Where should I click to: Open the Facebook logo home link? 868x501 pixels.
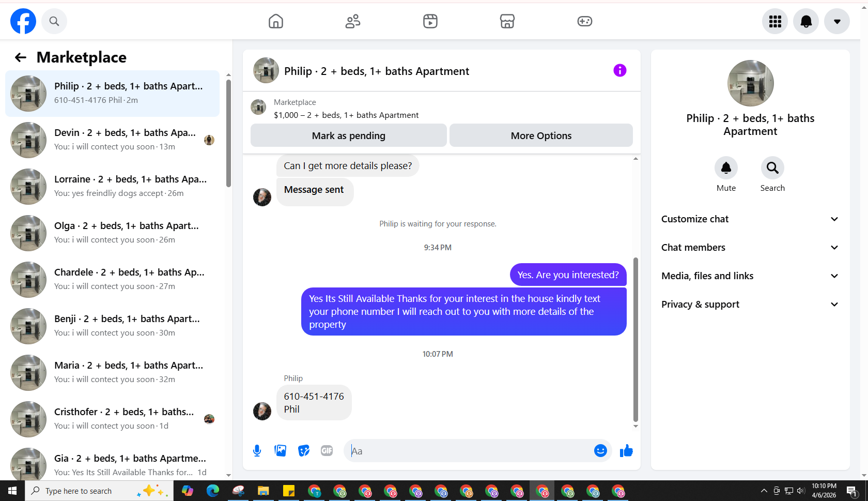(23, 21)
